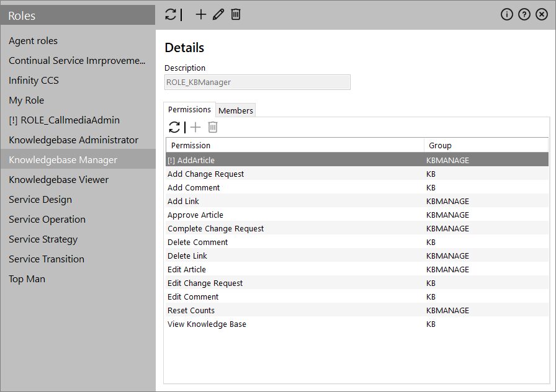Screen dimensions: 556x392
Task: Select the Edit Change Request permission
Action: click(357, 283)
